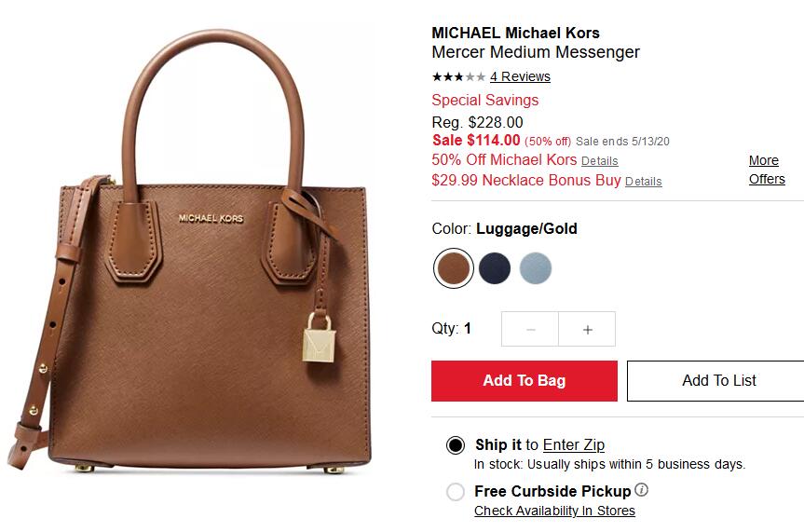Image resolution: width=804 pixels, height=532 pixels.
Task: Choose the navy blue color swatch
Action: click(495, 267)
